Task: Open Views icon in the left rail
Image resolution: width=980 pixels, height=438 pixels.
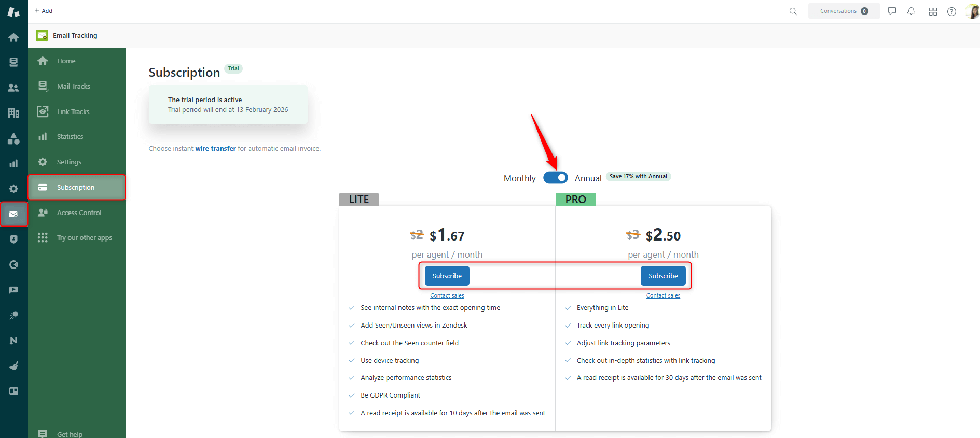Action: tap(13, 62)
